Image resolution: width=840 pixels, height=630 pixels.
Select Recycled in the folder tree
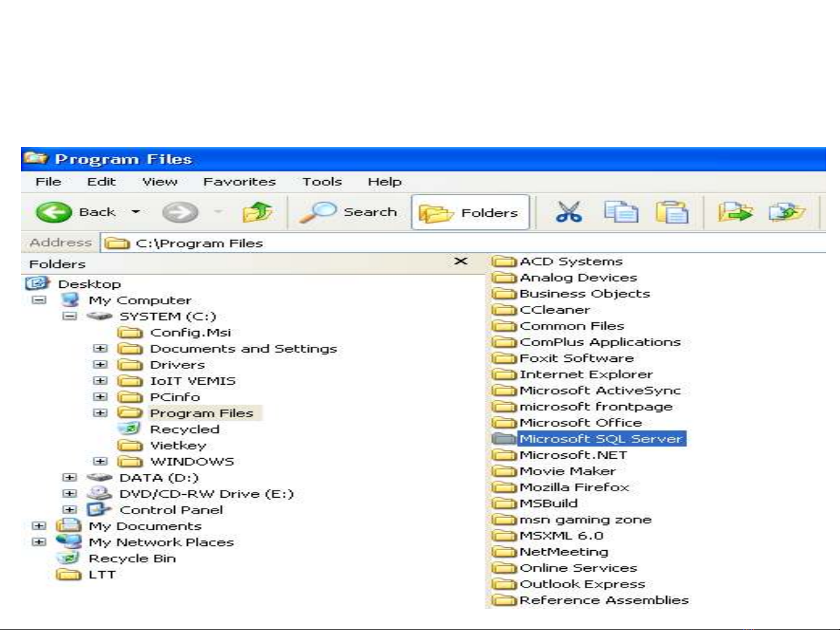[x=185, y=429]
